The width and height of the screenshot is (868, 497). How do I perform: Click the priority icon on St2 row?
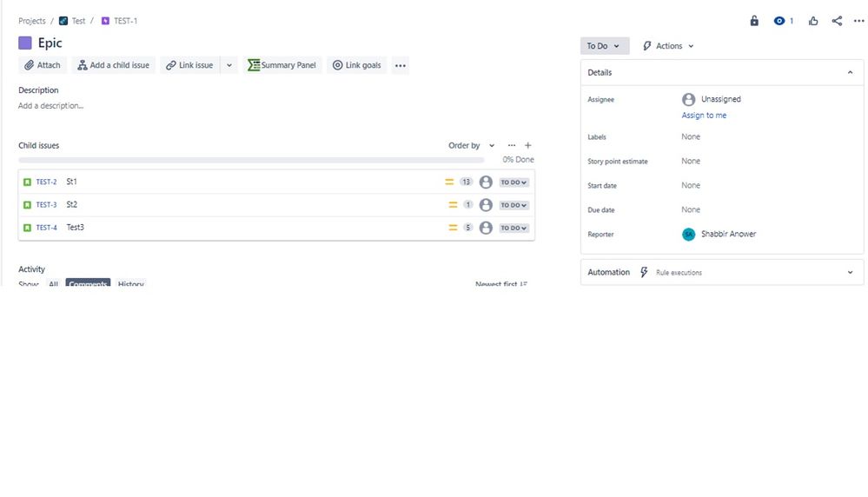tap(453, 205)
